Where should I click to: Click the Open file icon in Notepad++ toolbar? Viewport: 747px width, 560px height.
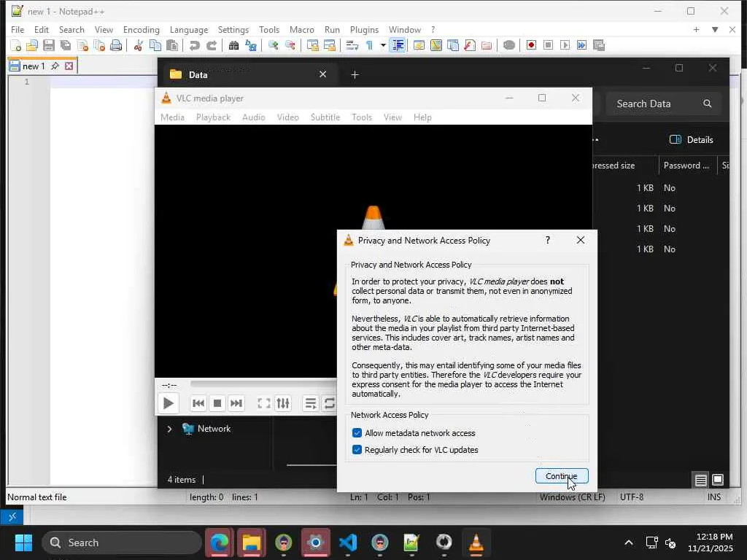32,45
